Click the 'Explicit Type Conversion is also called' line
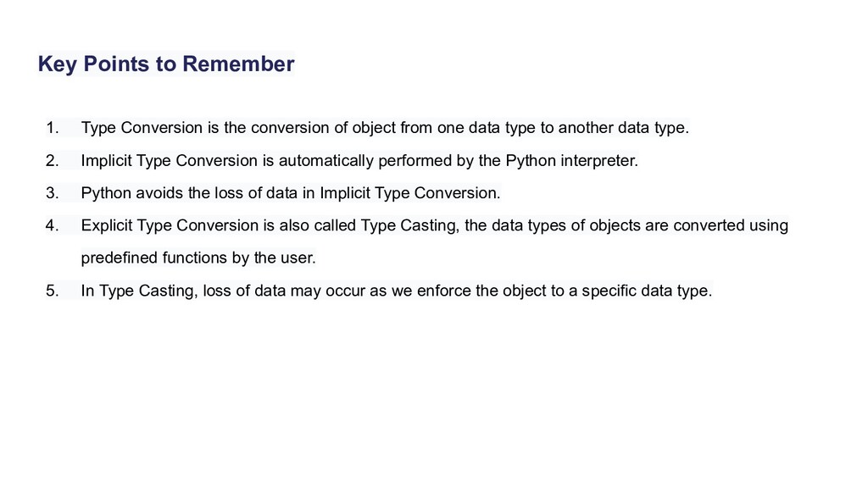The width and height of the screenshot is (868, 488). (435, 225)
